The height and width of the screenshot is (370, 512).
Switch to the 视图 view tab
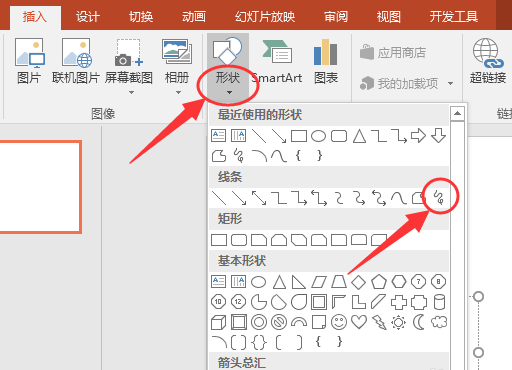click(x=389, y=17)
